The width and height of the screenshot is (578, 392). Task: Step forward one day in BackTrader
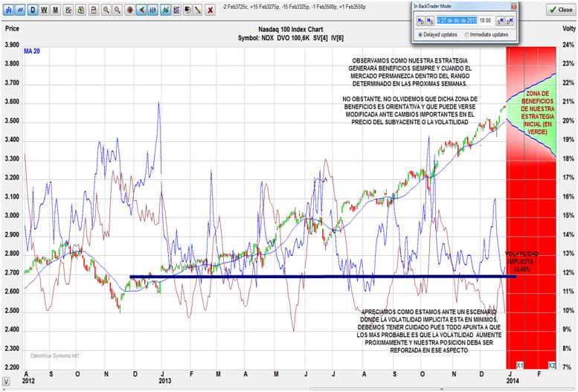[x=510, y=21]
